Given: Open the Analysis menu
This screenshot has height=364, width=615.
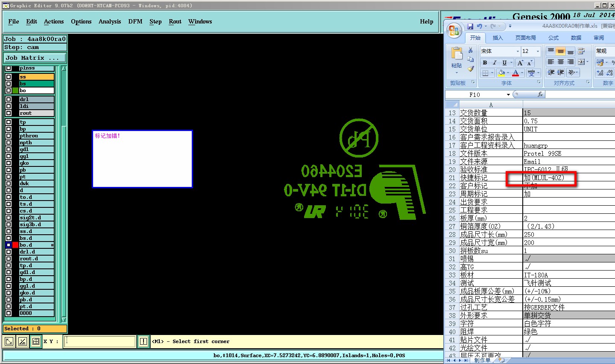Looking at the screenshot, I should (110, 22).
